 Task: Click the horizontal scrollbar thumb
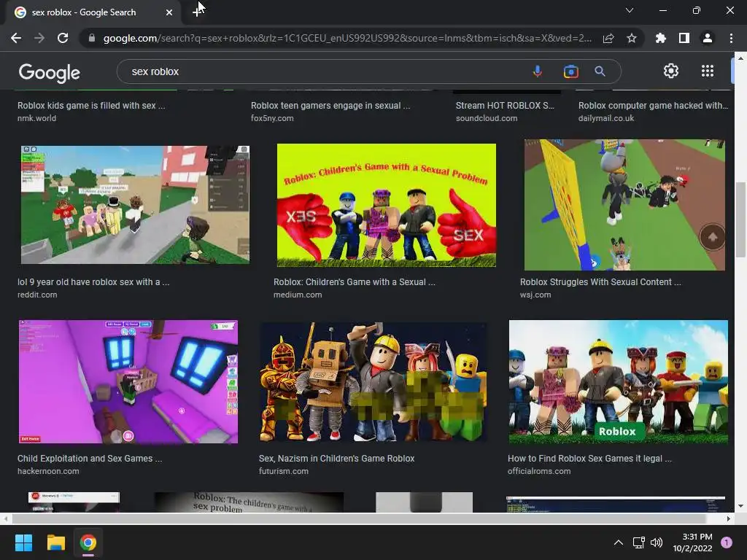tap(359, 518)
